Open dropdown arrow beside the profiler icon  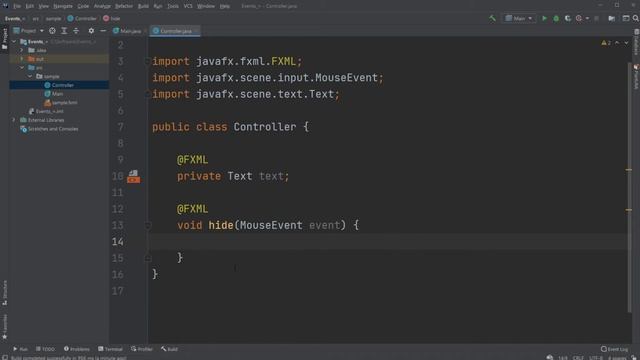coord(587,18)
